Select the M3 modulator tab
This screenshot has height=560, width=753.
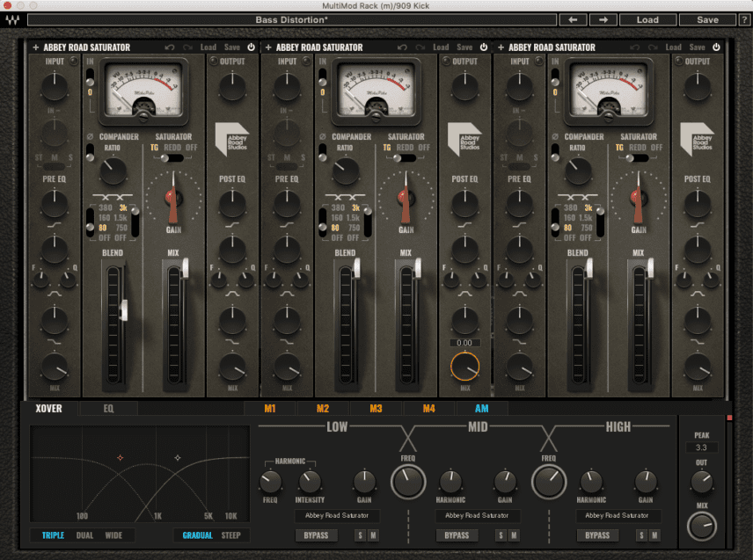(376, 409)
